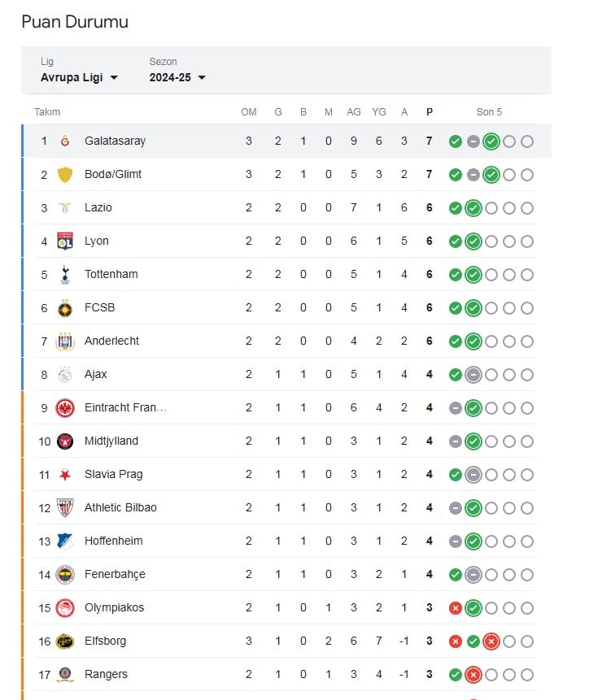Viewport: 589px width, 700px height.
Task: Click Elfsborg's most recent loss indicator
Action: 491,641
